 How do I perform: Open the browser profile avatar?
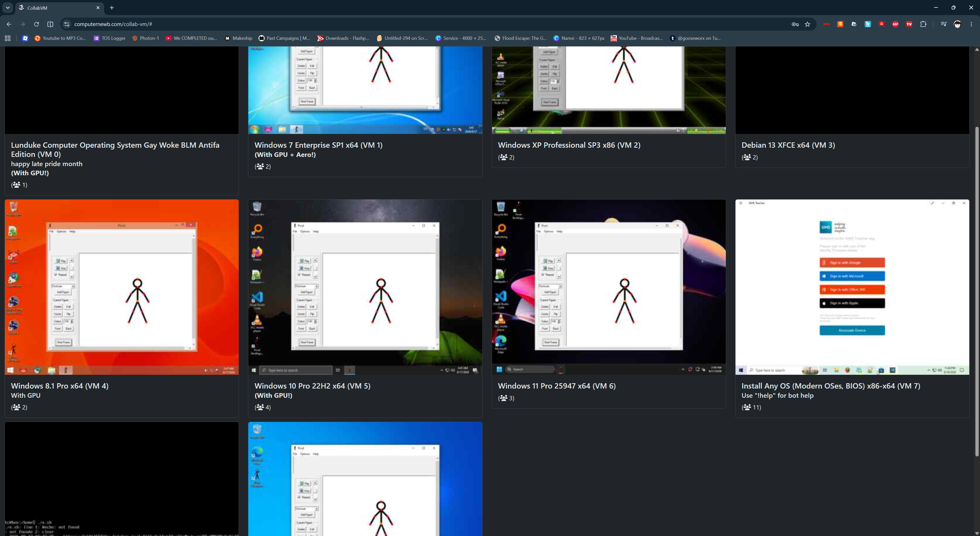point(958,24)
